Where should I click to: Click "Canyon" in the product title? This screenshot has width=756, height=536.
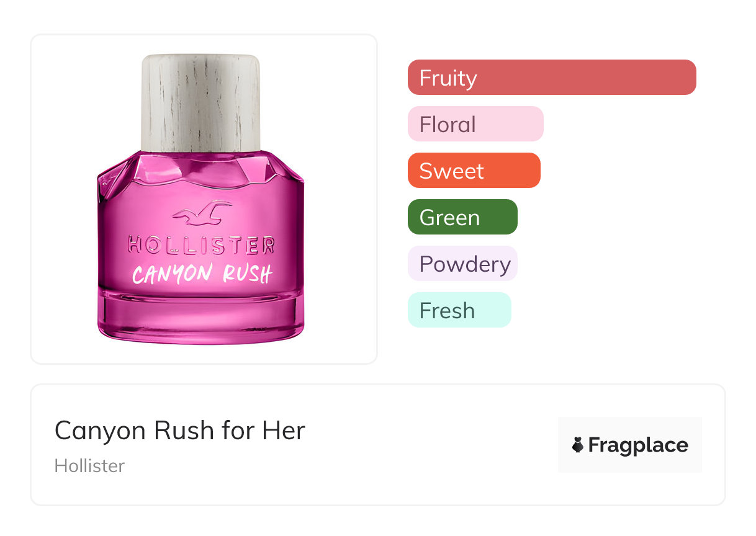(x=99, y=431)
